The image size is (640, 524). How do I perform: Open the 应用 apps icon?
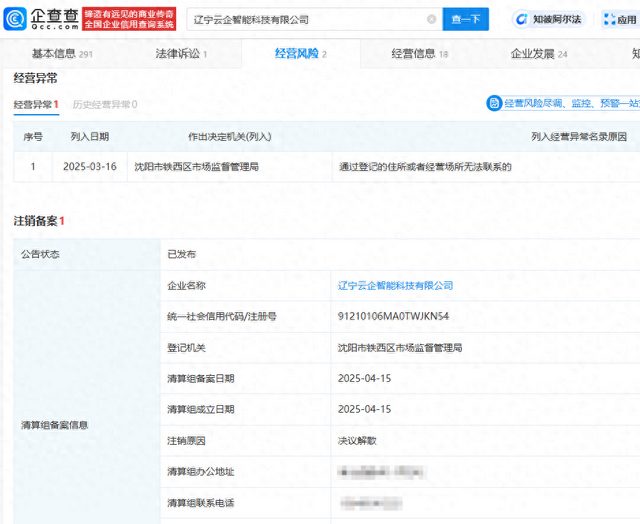609,19
